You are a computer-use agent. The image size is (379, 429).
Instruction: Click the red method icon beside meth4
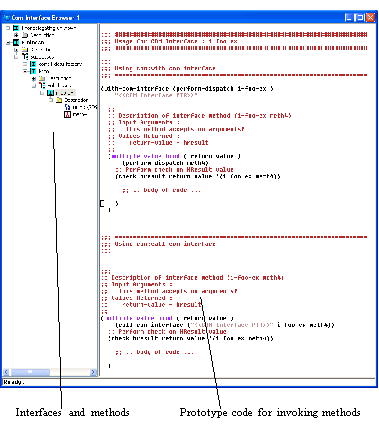(x=67, y=115)
